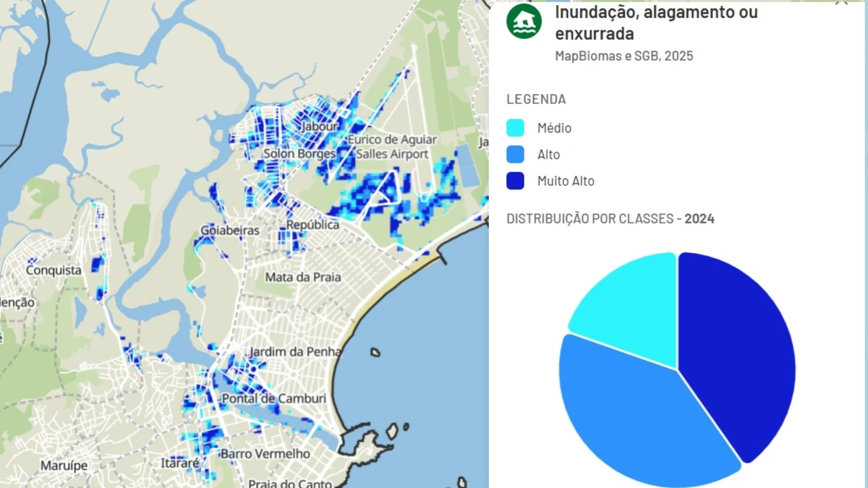
Task: Click the dark blue Muito Alto pie slice
Action: (738, 347)
